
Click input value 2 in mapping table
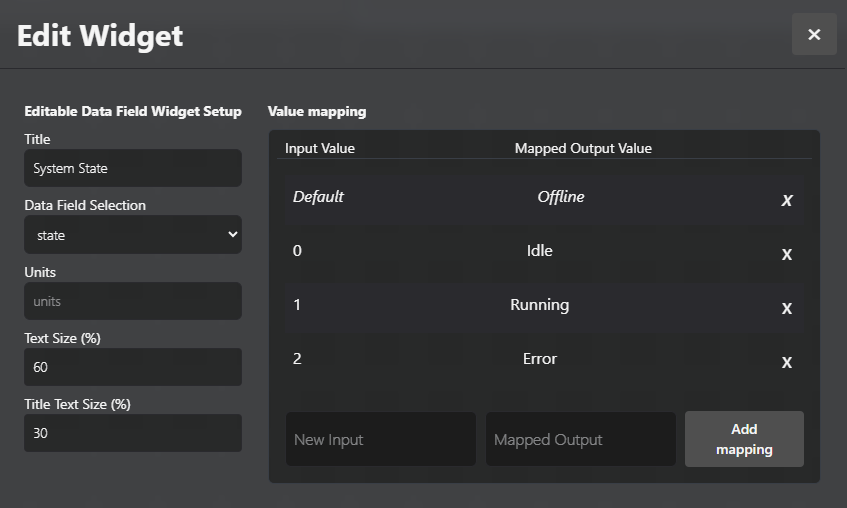point(297,359)
